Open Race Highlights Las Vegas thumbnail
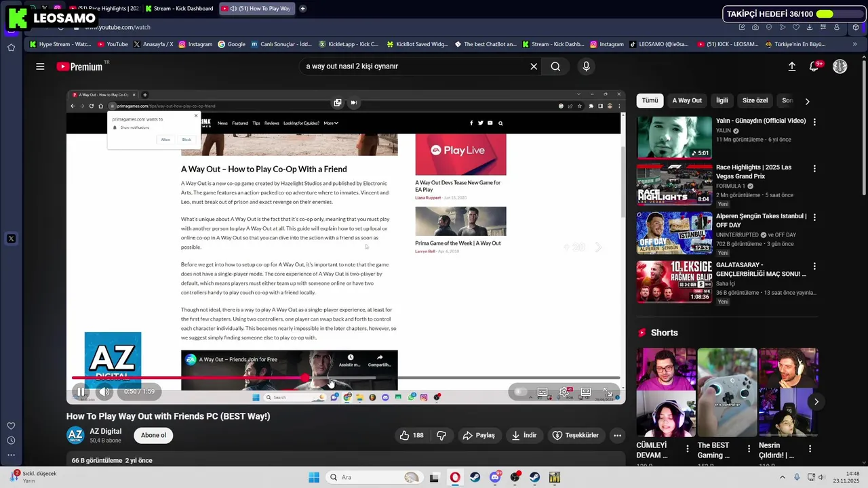The image size is (868, 488). (x=674, y=184)
